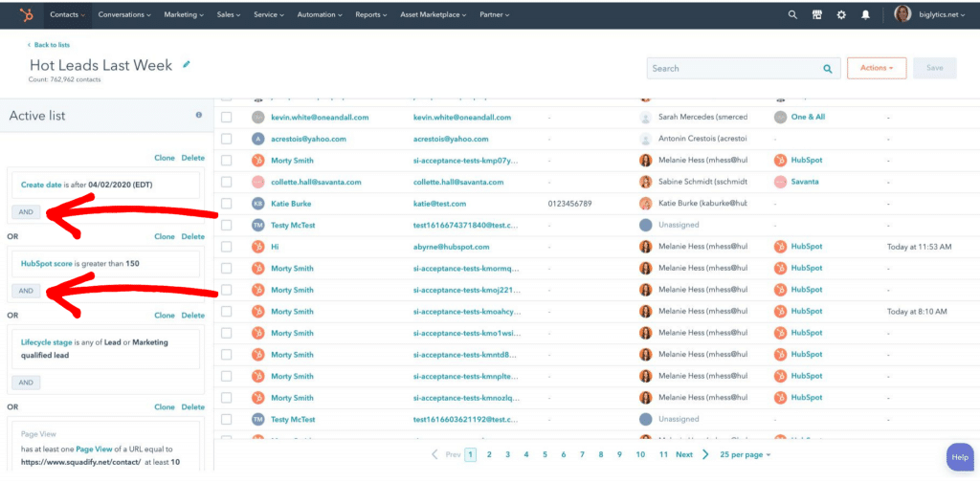Go back using Back to lists link
This screenshot has height=482, width=980.
(x=49, y=45)
